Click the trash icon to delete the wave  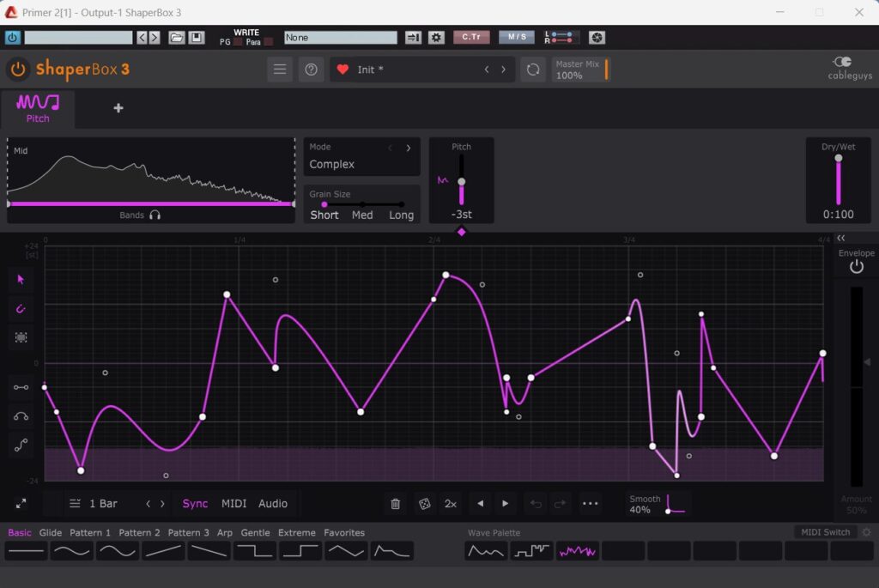point(395,504)
